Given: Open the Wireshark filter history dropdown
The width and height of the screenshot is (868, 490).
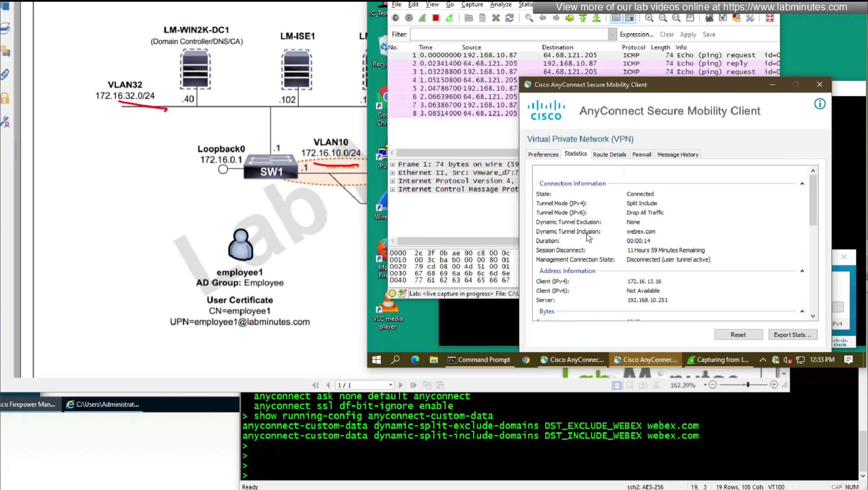Looking at the screenshot, I should click(612, 34).
